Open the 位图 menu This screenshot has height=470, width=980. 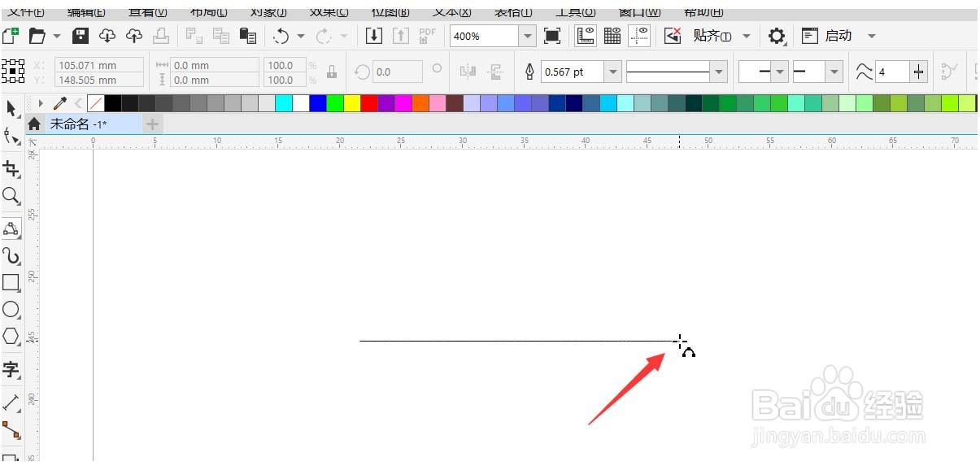[x=390, y=11]
